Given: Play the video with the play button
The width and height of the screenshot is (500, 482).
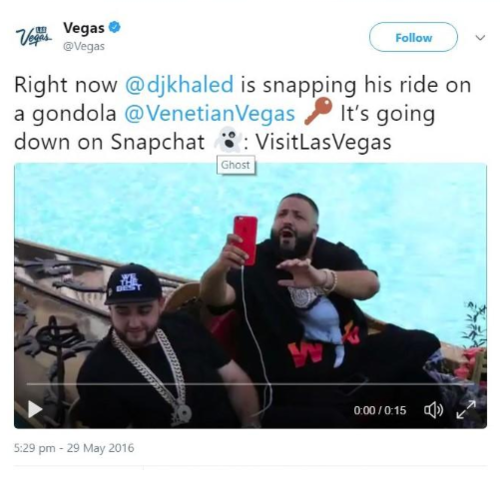Looking at the screenshot, I should [x=35, y=409].
